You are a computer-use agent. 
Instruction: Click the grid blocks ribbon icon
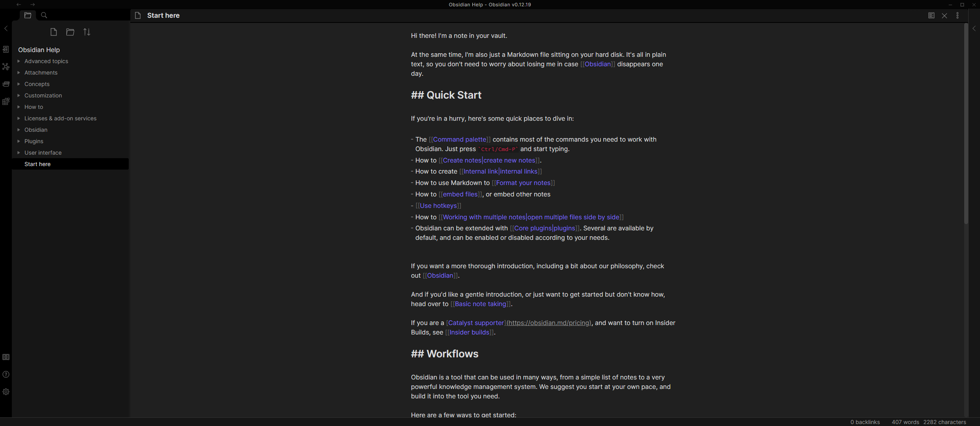pos(6,101)
